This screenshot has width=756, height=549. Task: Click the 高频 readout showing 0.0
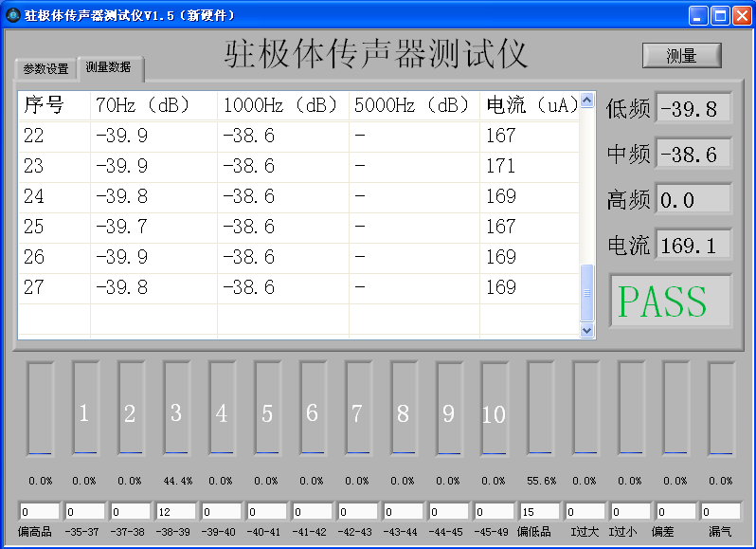(693, 199)
